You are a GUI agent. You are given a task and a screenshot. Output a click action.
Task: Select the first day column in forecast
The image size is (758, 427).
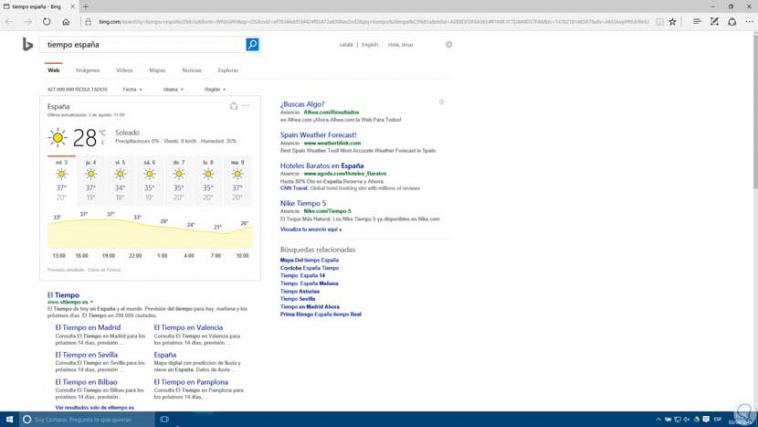pos(61,180)
